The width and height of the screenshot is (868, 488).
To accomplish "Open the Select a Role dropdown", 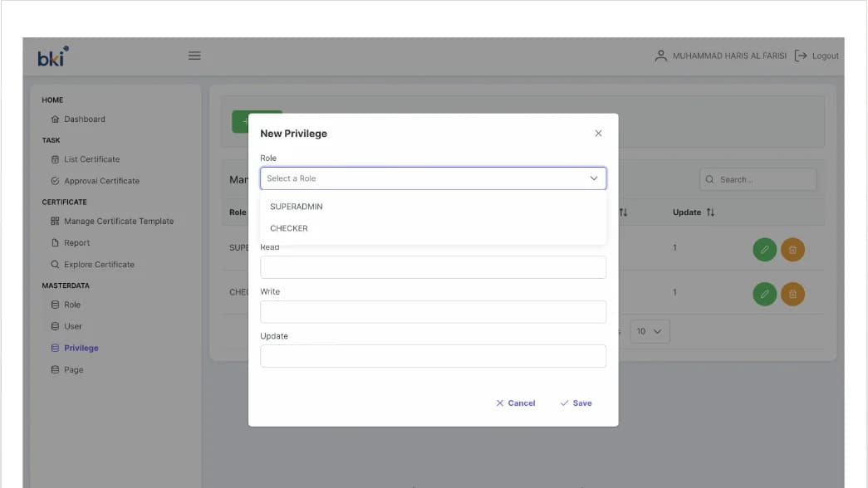I will pyautogui.click(x=433, y=178).
